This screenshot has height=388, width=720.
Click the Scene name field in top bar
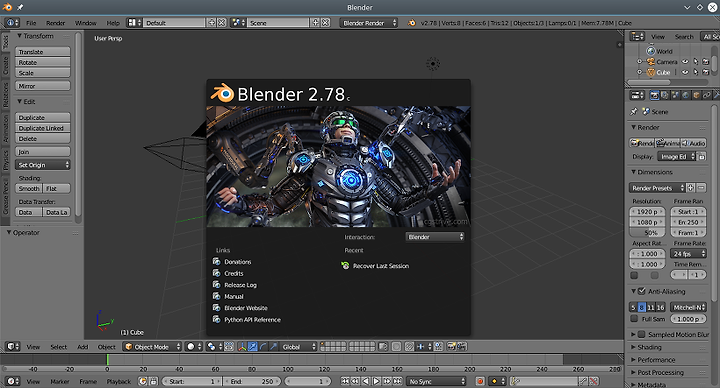click(278, 22)
